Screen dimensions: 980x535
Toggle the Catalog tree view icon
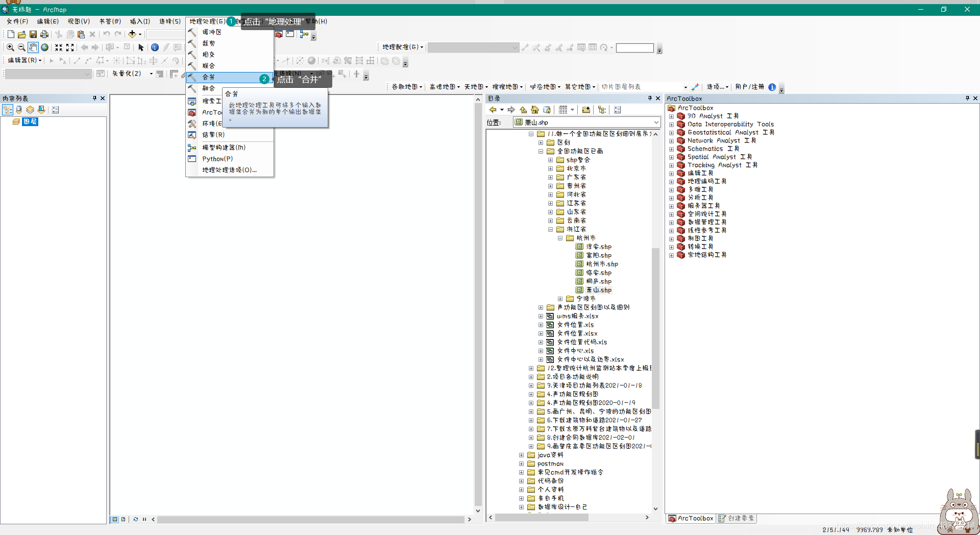(602, 110)
